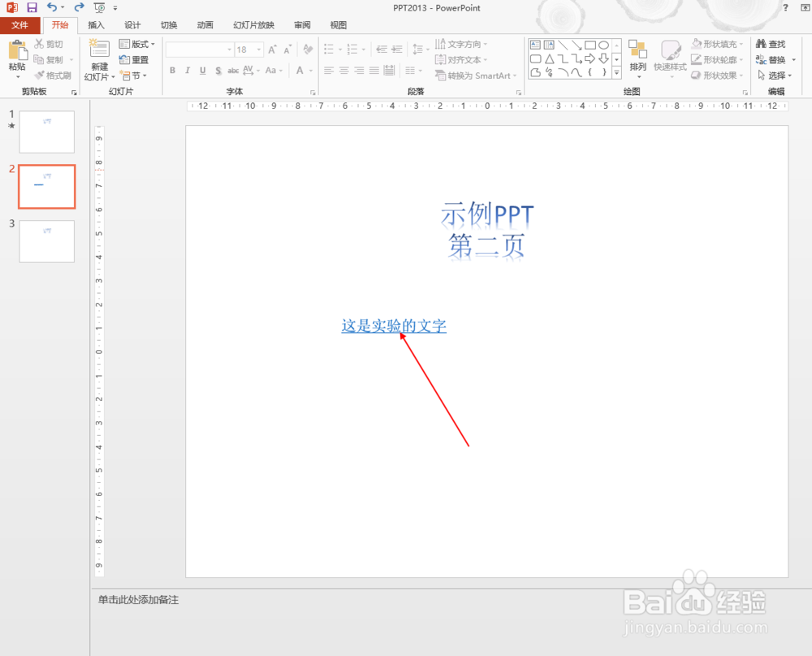This screenshot has width=812, height=656.
Task: Click the slide title 示例PPT 第二页
Action: point(486,230)
